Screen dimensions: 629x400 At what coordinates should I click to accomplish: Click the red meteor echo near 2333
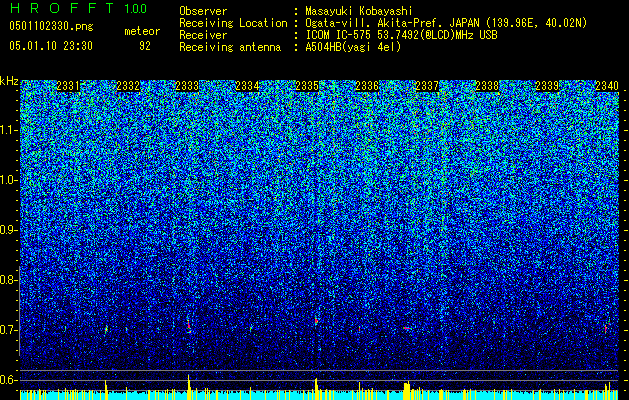click(189, 326)
